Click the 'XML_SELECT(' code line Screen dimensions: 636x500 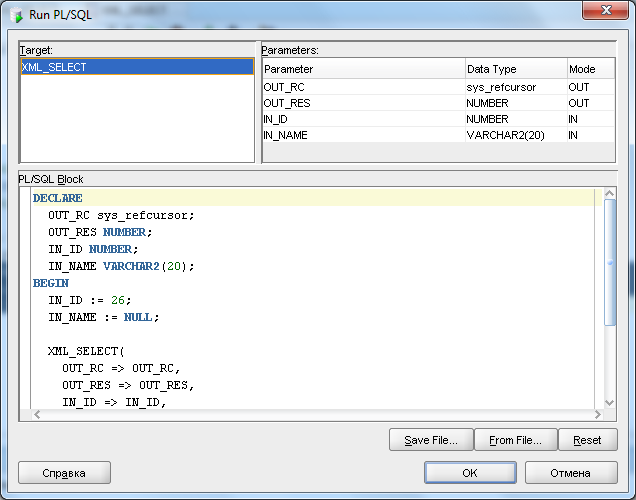(x=86, y=351)
